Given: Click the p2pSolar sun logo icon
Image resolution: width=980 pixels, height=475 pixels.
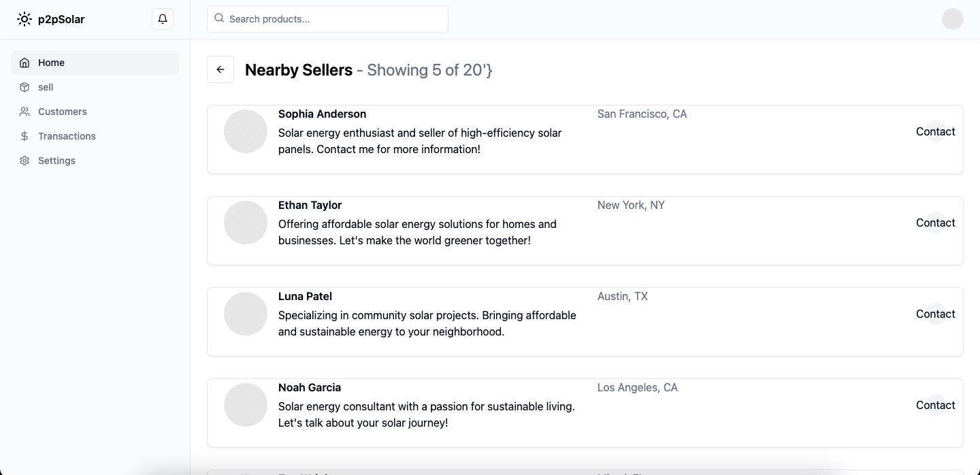Looking at the screenshot, I should coord(24,19).
